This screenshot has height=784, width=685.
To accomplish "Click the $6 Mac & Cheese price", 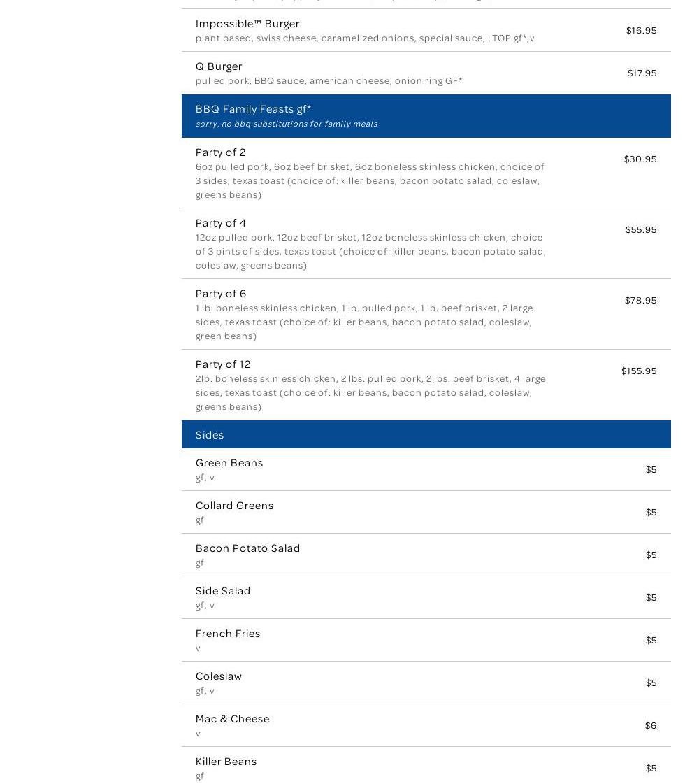I will pos(650,725).
